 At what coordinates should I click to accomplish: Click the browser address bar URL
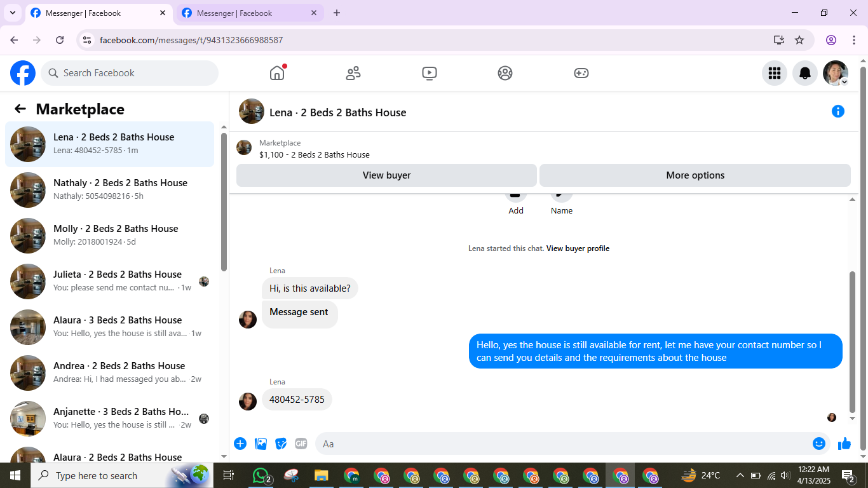191,40
